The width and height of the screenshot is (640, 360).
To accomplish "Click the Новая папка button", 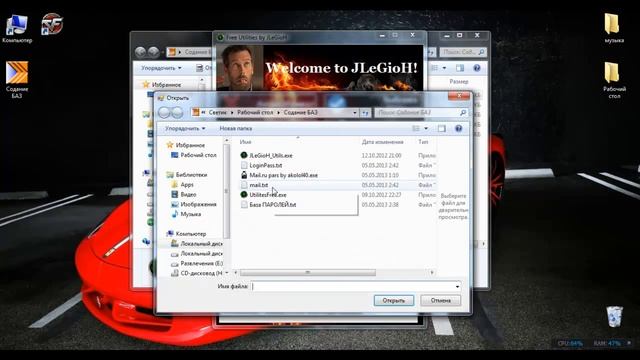I will (x=236, y=129).
